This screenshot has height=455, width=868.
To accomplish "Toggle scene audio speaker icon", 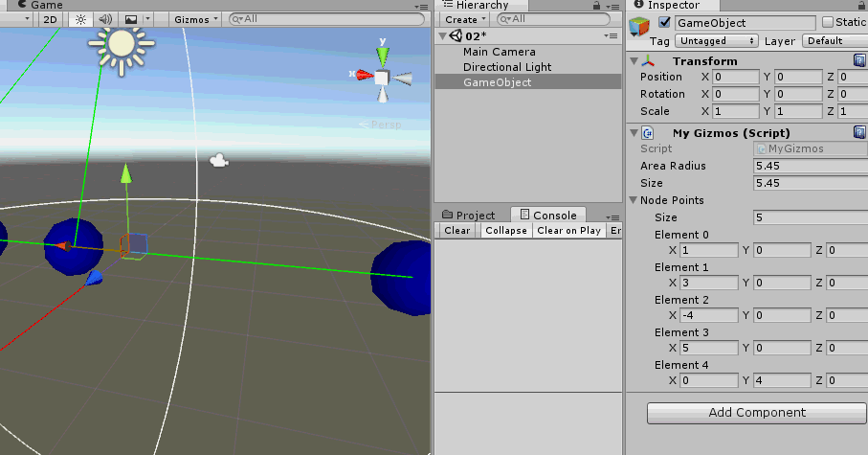I will coord(105,19).
